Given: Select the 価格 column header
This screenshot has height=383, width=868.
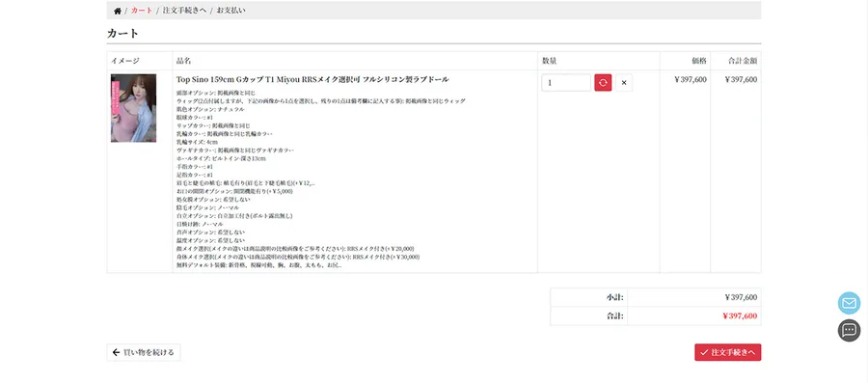Looking at the screenshot, I should [x=699, y=61].
